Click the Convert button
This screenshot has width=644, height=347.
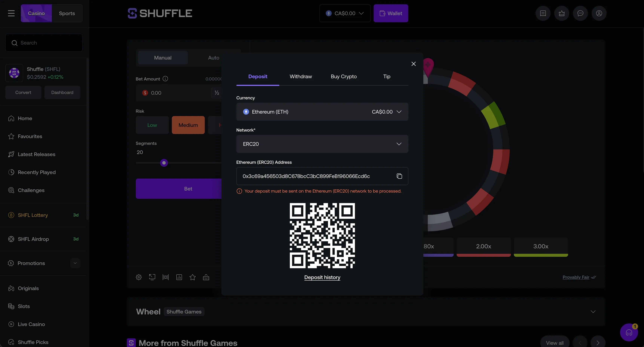23,93
